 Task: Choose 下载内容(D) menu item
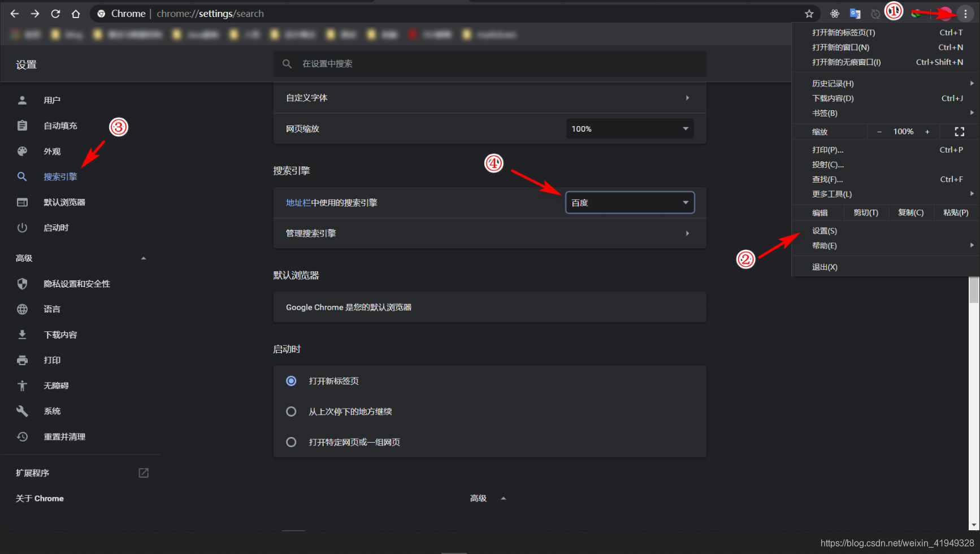point(886,98)
